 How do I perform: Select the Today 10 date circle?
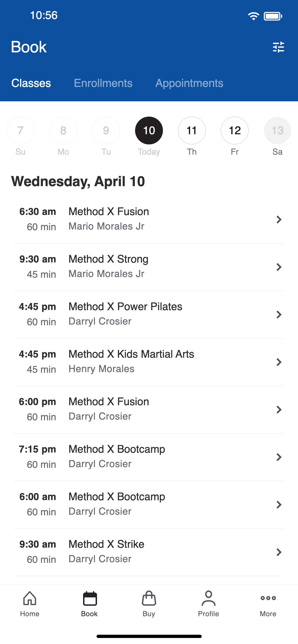click(149, 131)
